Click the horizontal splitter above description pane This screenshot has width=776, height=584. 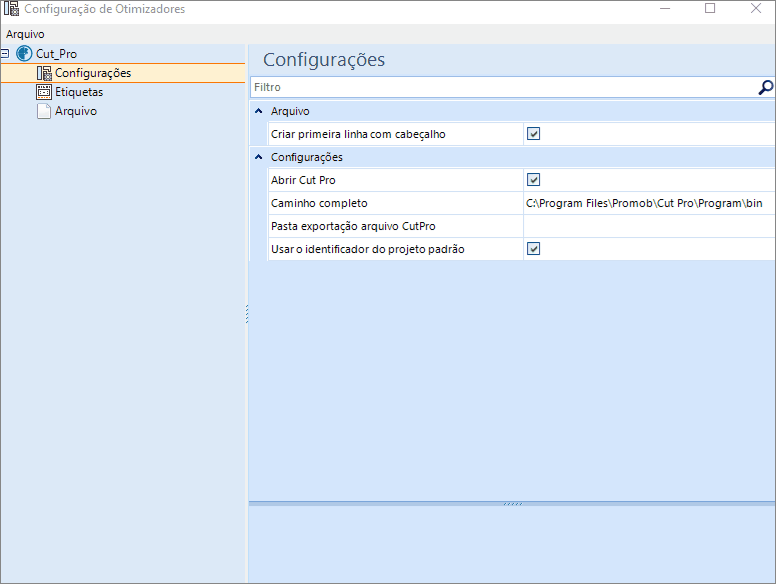[512, 503]
